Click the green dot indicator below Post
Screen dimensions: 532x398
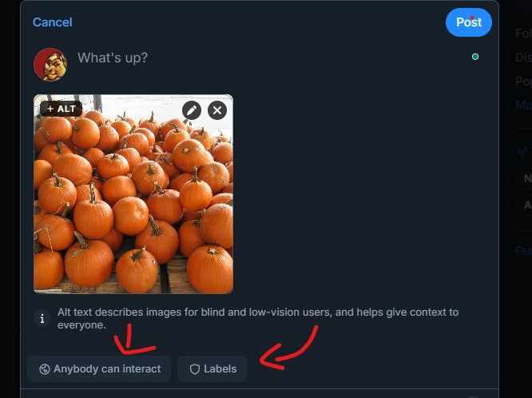click(475, 57)
